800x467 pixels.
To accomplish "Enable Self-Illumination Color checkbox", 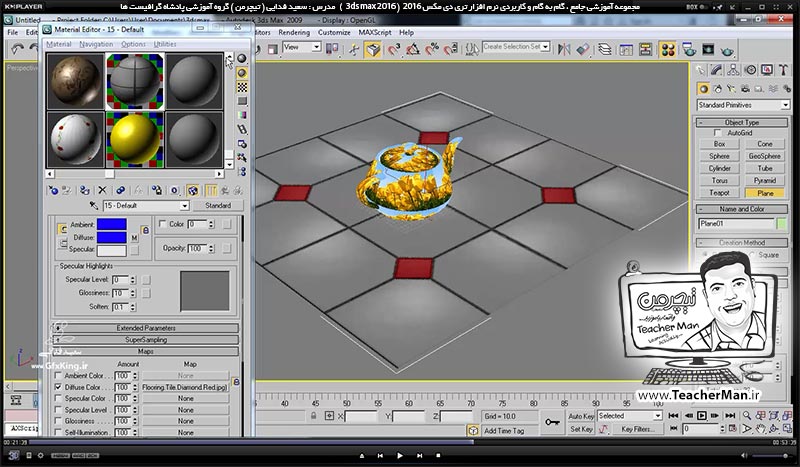I will tap(162, 224).
